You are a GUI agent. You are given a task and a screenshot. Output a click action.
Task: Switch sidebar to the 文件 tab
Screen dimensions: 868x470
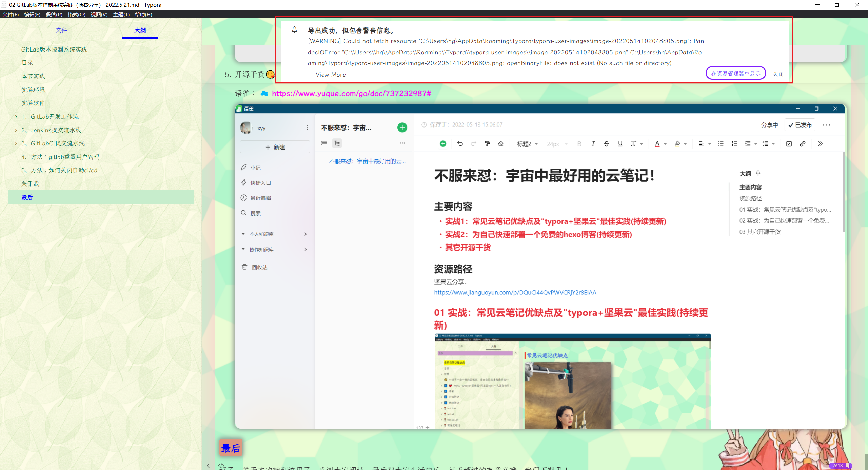pyautogui.click(x=61, y=30)
